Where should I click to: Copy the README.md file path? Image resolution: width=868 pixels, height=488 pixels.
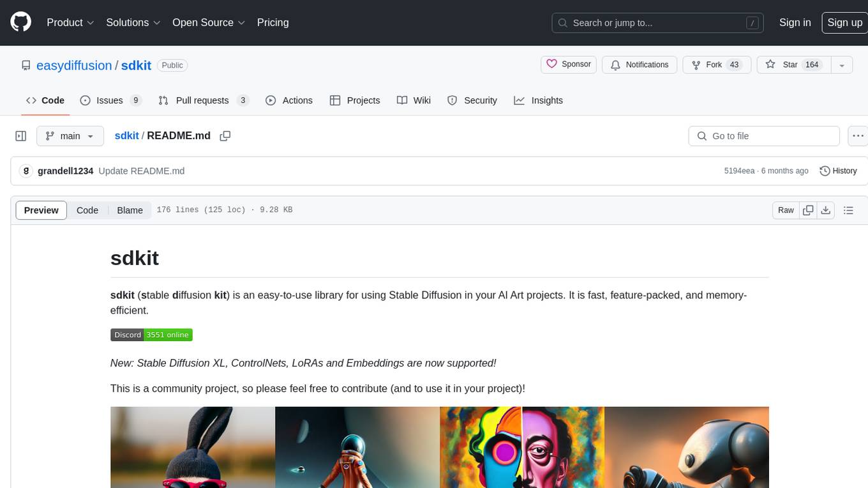coord(225,136)
